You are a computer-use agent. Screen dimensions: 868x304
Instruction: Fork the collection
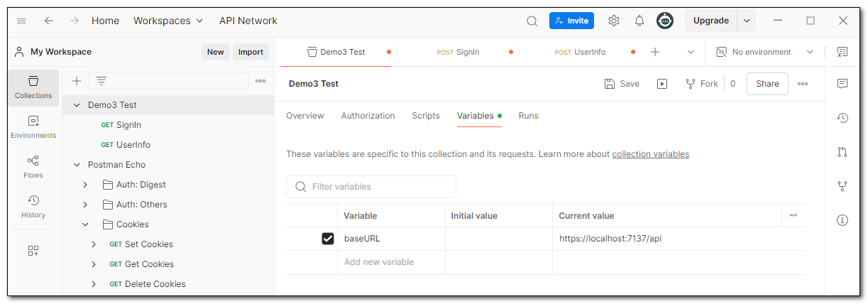(x=702, y=84)
